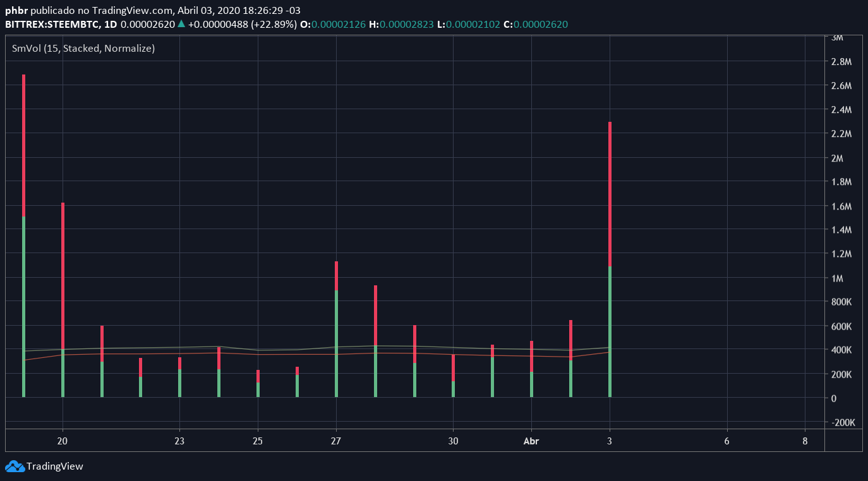Click the 2.8M price axis label
The height and width of the screenshot is (481, 868).
pyautogui.click(x=841, y=61)
